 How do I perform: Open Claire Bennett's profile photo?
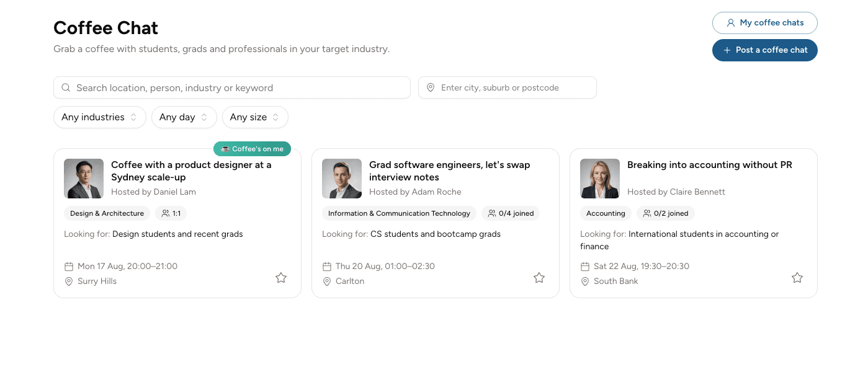[x=600, y=179]
